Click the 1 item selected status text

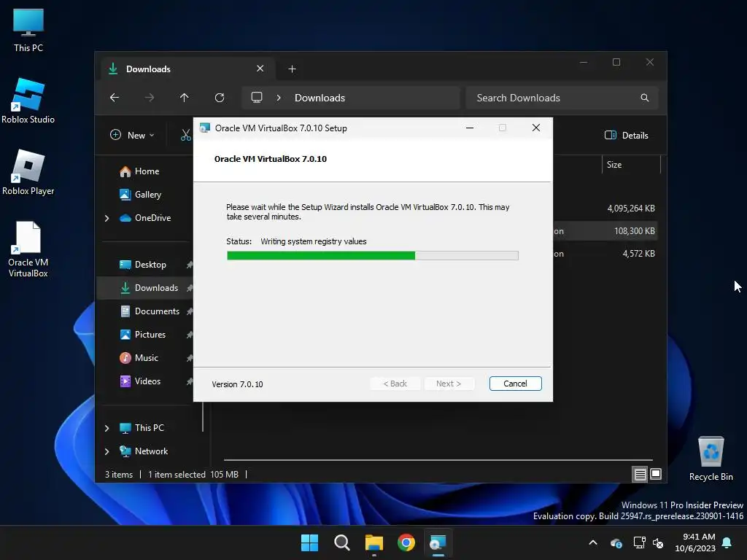(177, 474)
